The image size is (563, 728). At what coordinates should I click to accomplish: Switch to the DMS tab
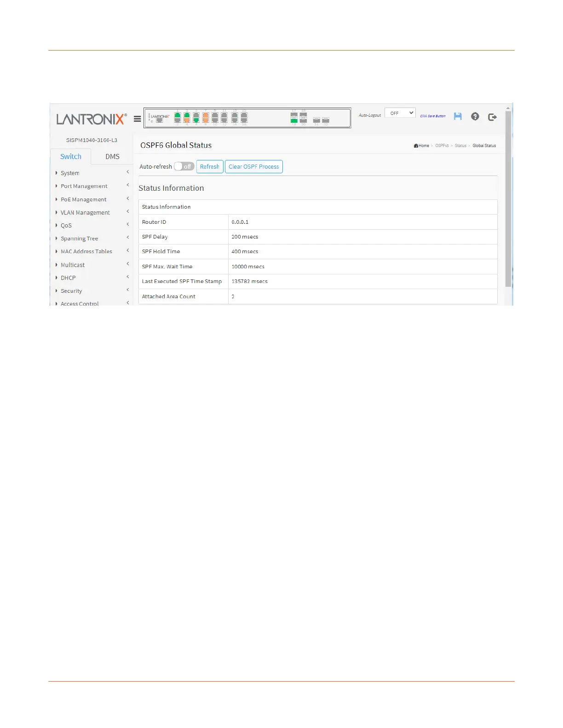point(112,156)
